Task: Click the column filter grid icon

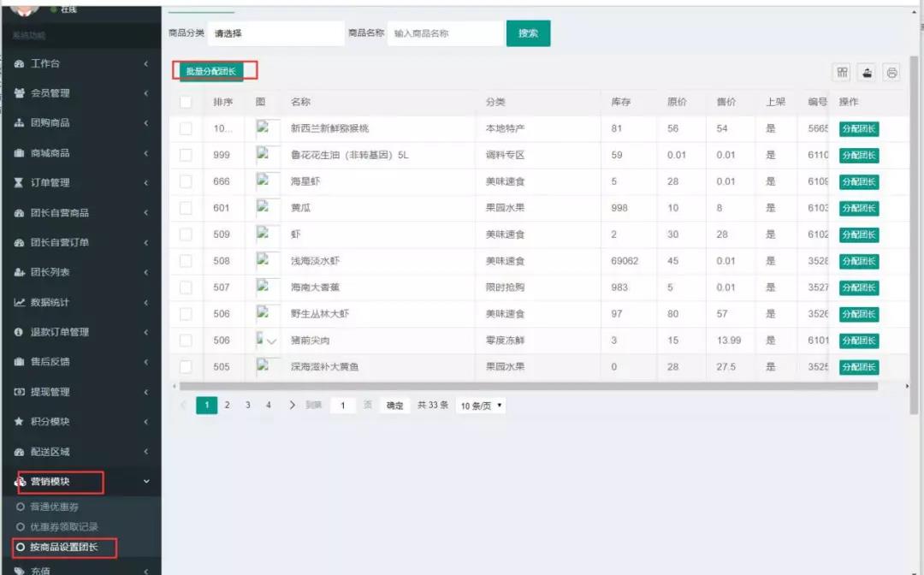Action: (x=843, y=73)
